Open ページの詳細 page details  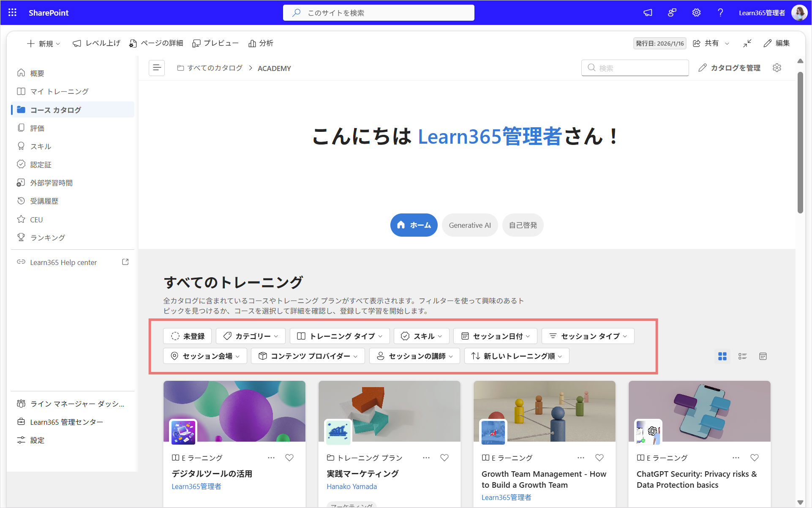[156, 43]
